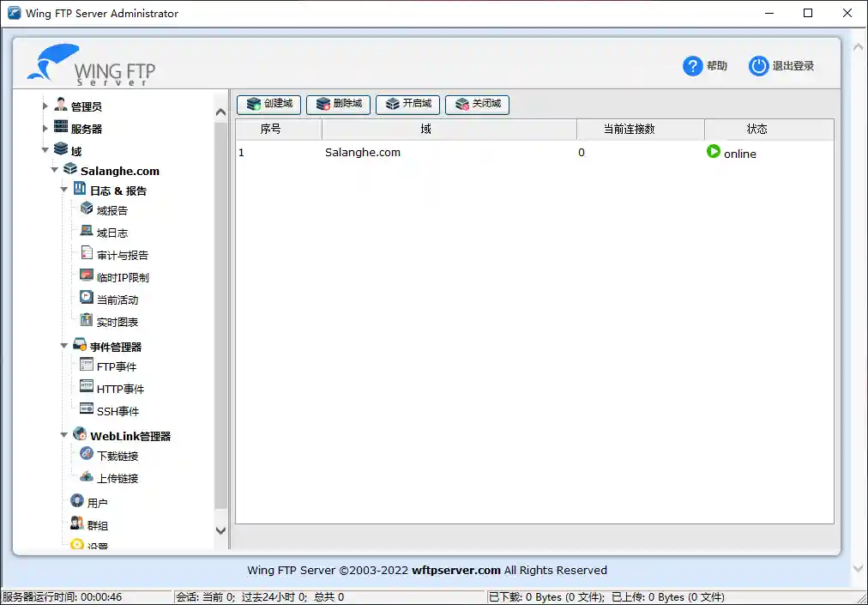
Task: Collapse the Salanghe.com tree node
Action: click(54, 170)
